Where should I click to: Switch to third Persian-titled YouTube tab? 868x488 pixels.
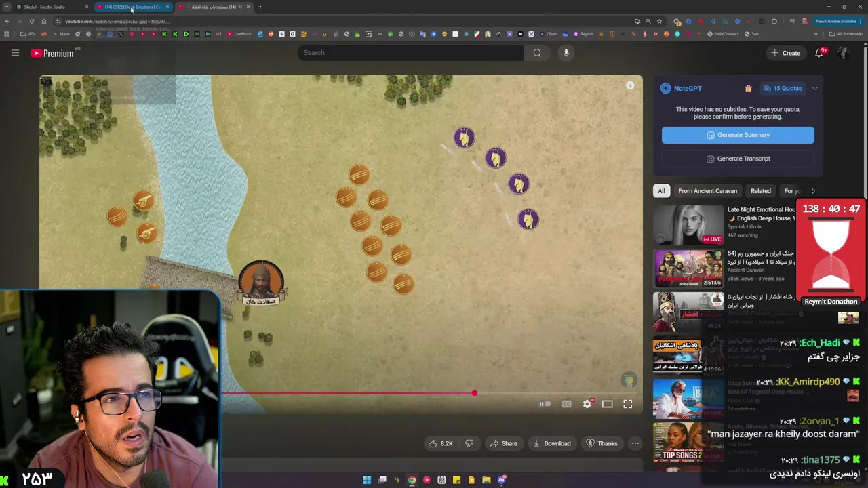tap(214, 7)
